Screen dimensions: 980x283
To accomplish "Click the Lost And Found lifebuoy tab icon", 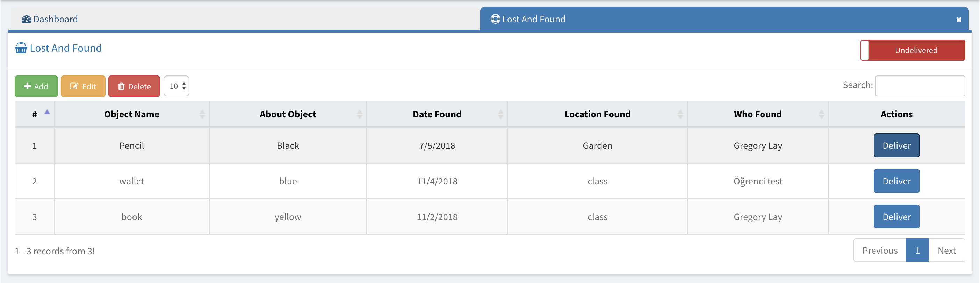I will pyautogui.click(x=495, y=19).
